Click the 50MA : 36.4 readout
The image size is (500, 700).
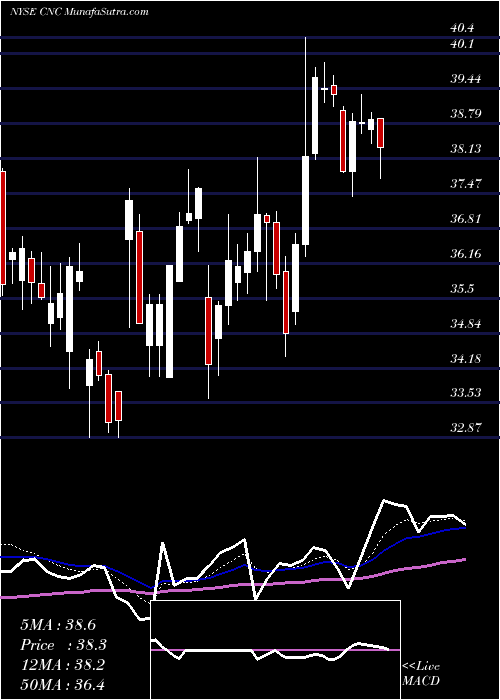click(62, 684)
